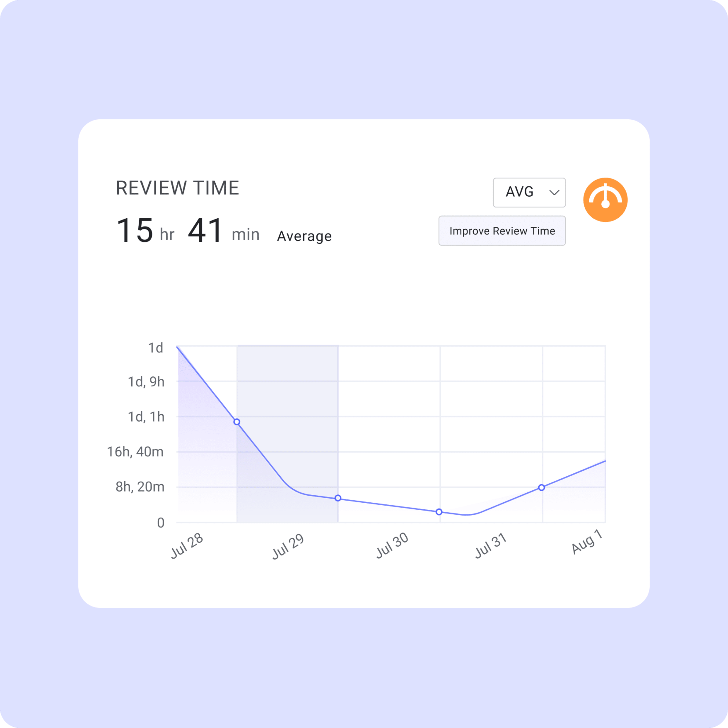Click the Improve Review Time button
The image size is (728, 728).
tap(502, 231)
